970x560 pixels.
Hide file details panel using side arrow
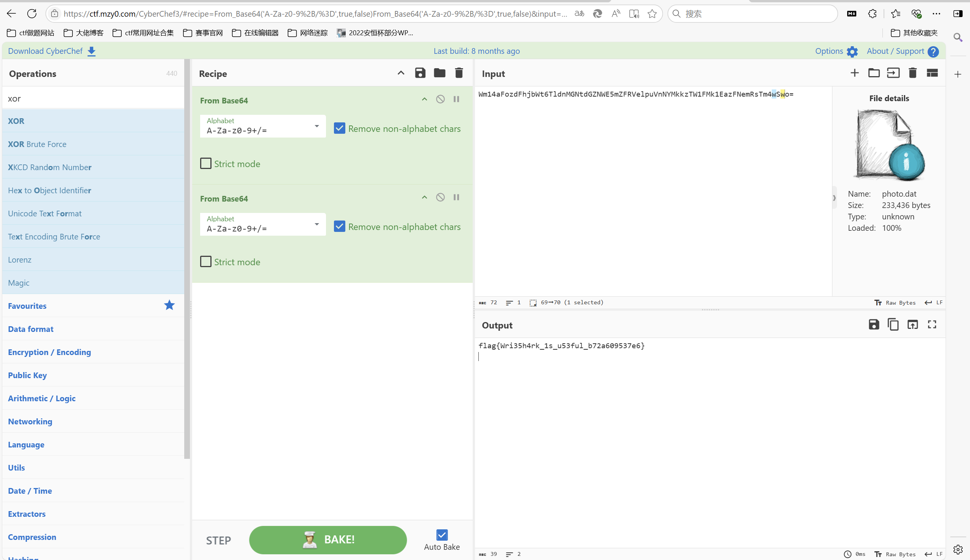[x=834, y=198]
